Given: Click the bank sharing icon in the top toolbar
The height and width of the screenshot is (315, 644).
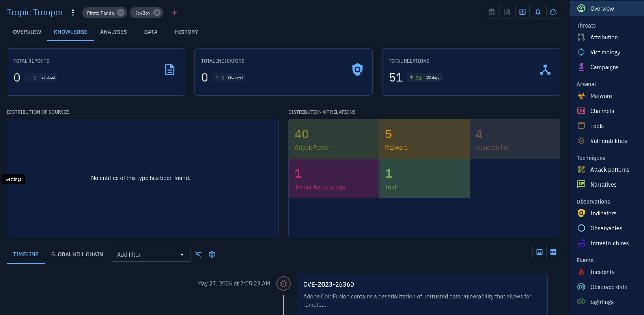Looking at the screenshot, I should pyautogui.click(x=492, y=12).
